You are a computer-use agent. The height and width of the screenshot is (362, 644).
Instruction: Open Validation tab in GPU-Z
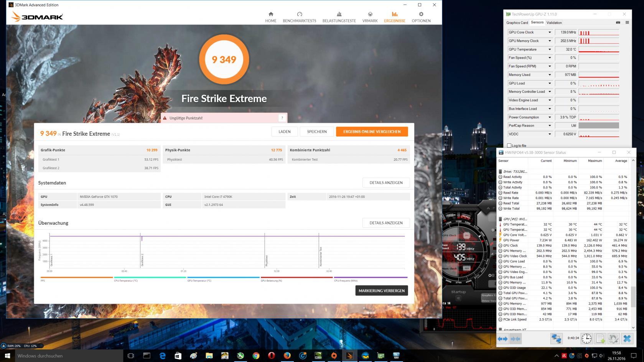point(554,23)
